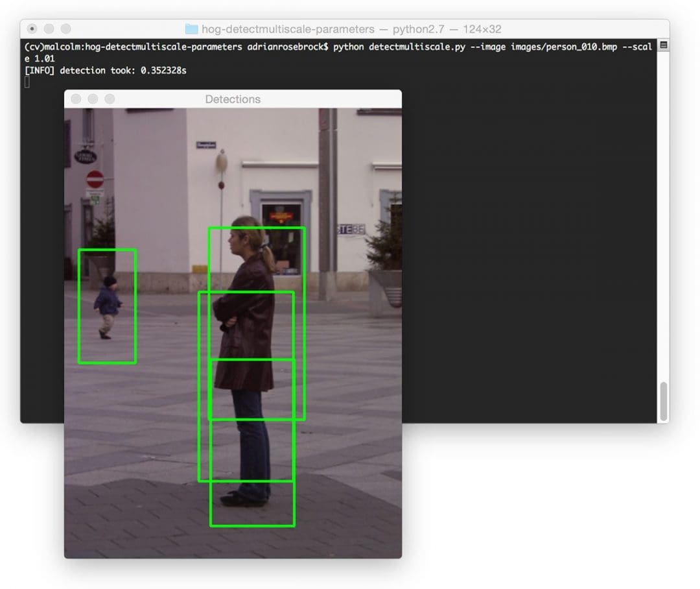Viewport: 700px width, 589px height.
Task: Close the Detections window
Action: 76,99
